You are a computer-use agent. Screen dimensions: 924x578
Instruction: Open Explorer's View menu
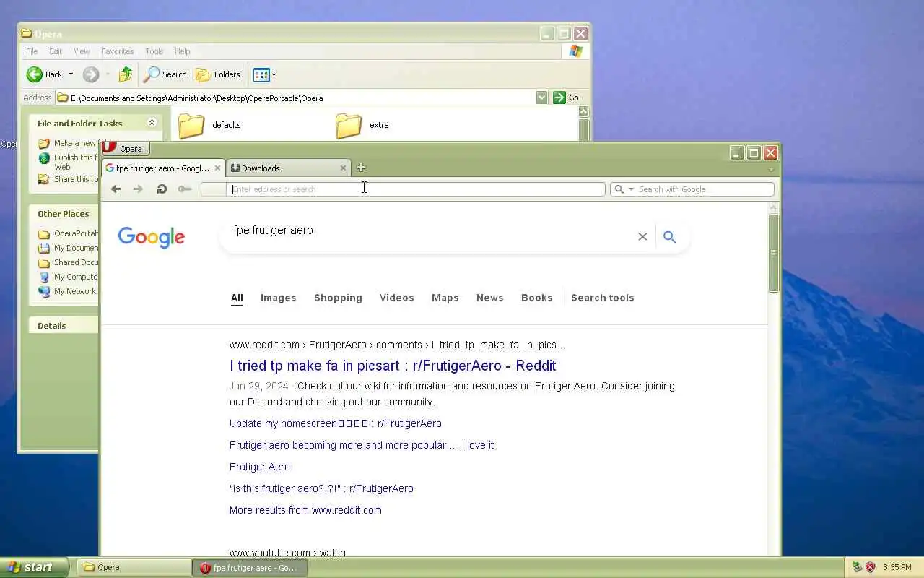click(82, 51)
